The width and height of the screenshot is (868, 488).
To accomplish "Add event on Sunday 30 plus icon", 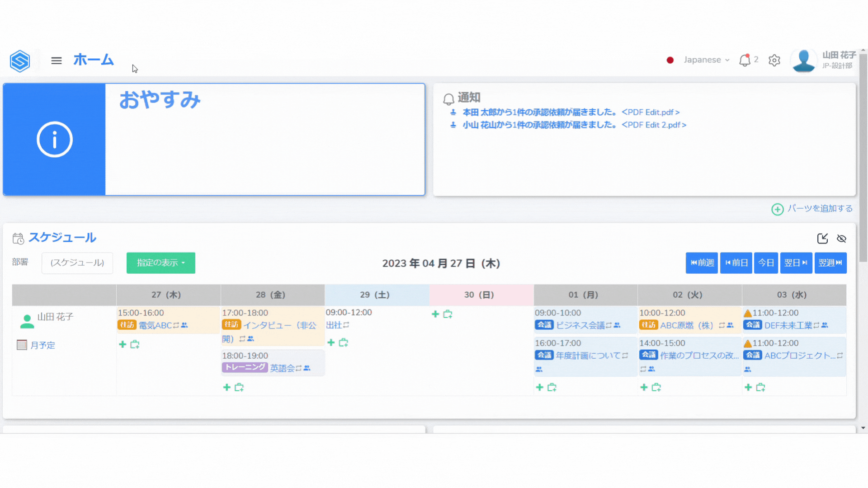I will pos(435,314).
